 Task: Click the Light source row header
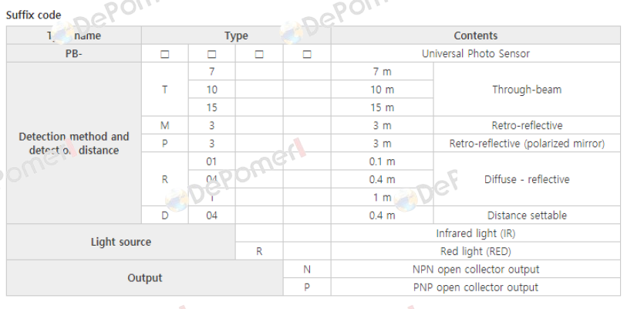click(121, 242)
